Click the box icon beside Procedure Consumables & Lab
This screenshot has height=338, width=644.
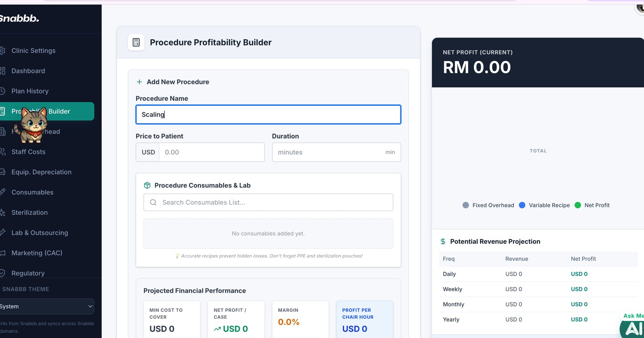pos(147,185)
